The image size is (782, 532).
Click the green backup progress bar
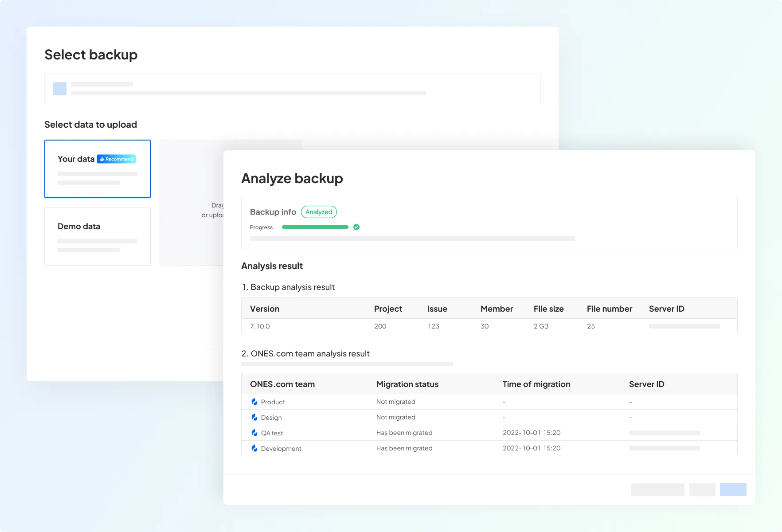[315, 227]
